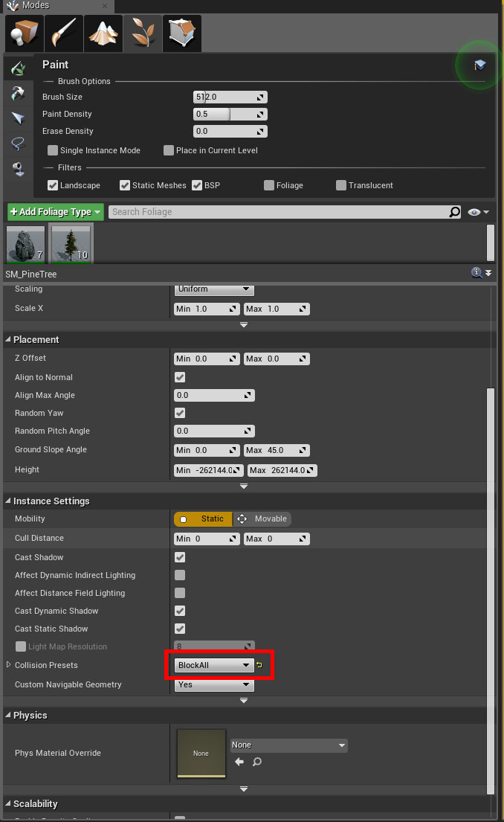This screenshot has width=504, height=822.
Task: Click the Add Foliage Type button
Action: click(x=56, y=212)
